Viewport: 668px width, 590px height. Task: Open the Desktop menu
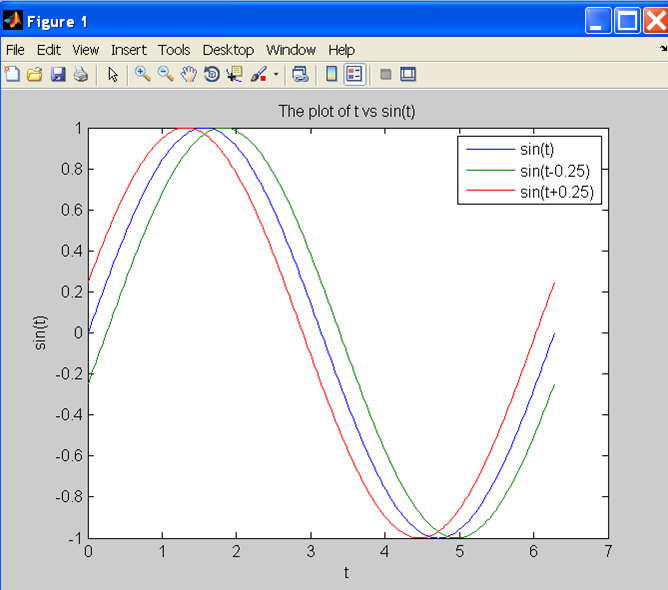point(228,49)
